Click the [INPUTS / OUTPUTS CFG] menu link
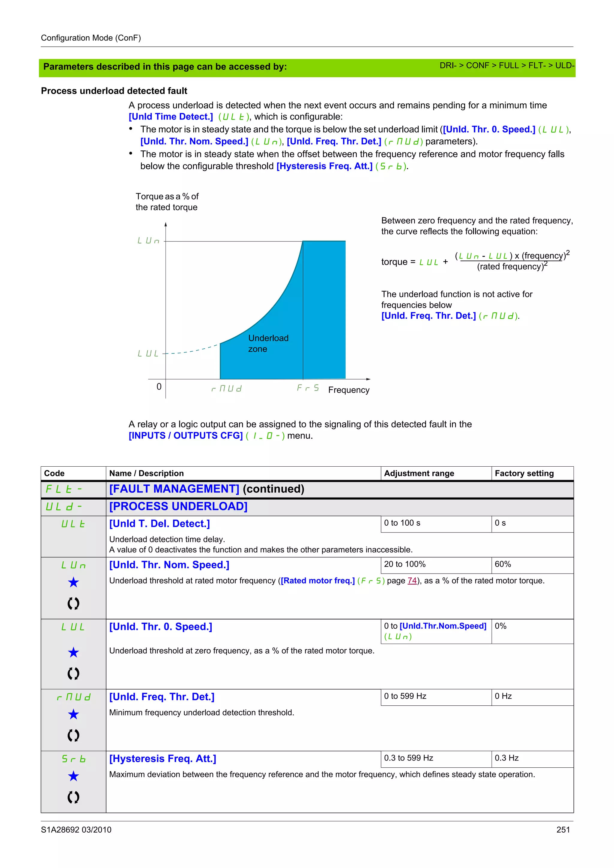The width and height of the screenshot is (614, 868). 186,435
